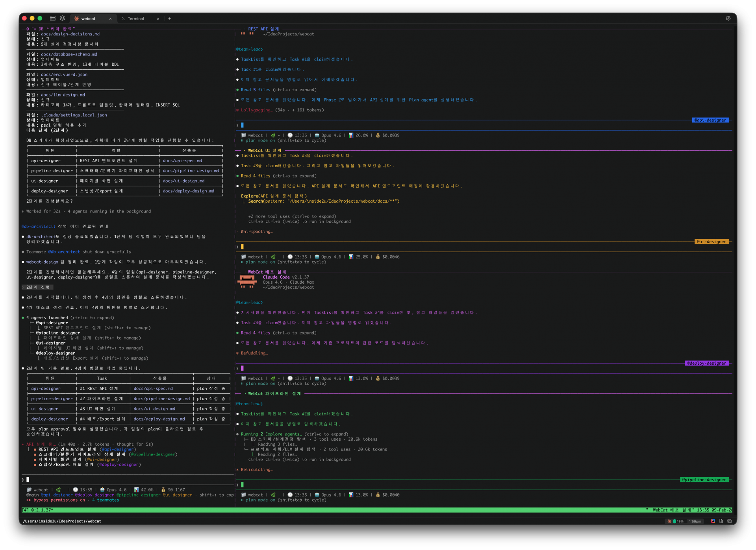Click the context usage 42.0% chart icon
This screenshot has height=550, width=756.
tap(136, 489)
